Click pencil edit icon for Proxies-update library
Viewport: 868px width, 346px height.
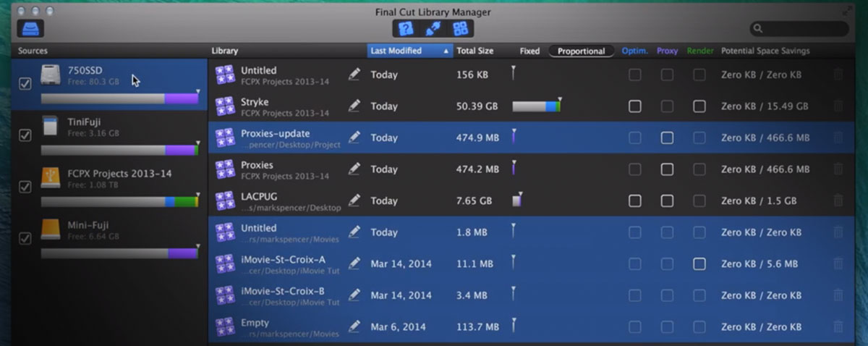click(354, 137)
